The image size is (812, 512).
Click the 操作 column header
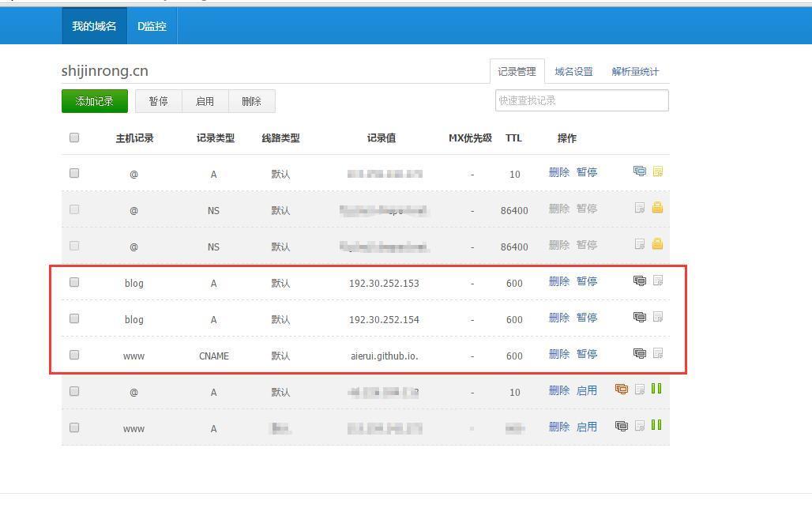(x=567, y=138)
